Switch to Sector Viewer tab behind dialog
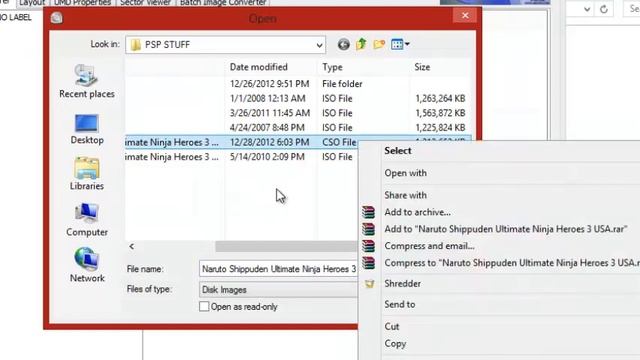Screen dimensions: 640x360 click(x=145, y=2)
